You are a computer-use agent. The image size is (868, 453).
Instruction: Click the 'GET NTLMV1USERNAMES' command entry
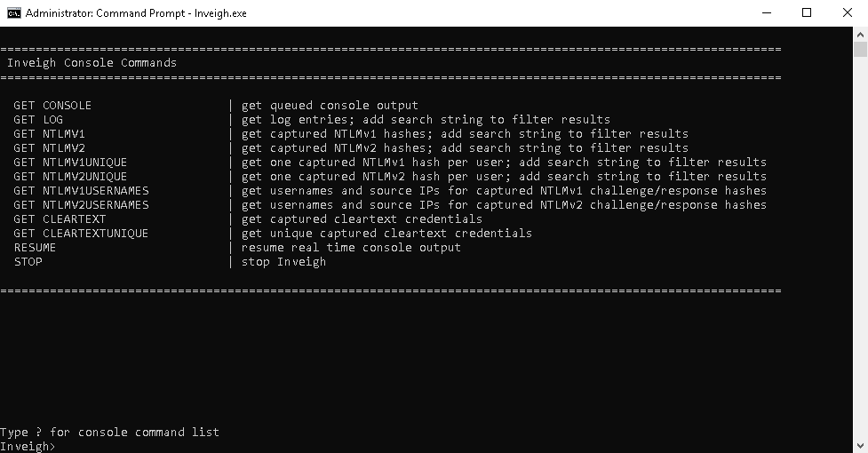[x=82, y=191]
